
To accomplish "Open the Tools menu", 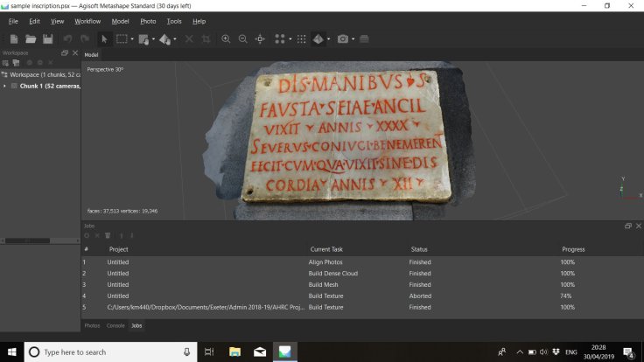I will pos(174,21).
